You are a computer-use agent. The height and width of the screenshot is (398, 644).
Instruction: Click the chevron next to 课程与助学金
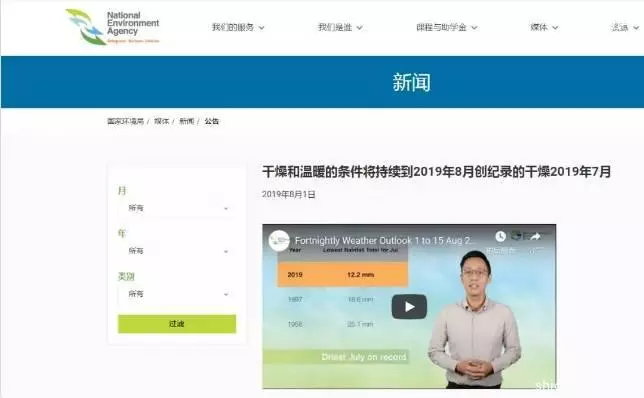click(x=474, y=28)
